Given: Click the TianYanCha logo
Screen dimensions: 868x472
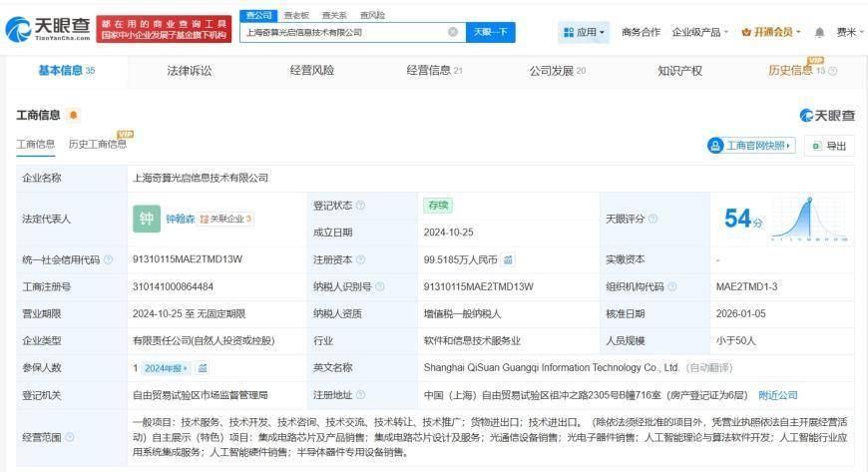Looking at the screenshot, I should click(48, 30).
